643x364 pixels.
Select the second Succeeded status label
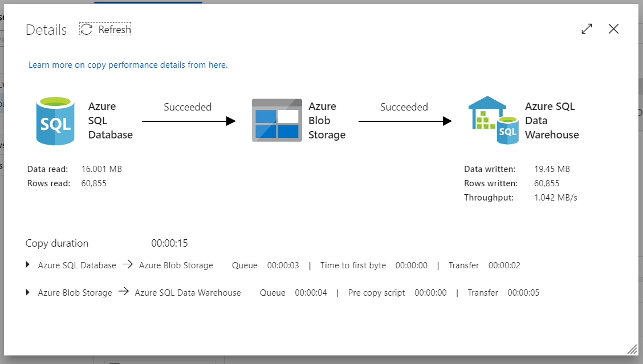tap(404, 107)
